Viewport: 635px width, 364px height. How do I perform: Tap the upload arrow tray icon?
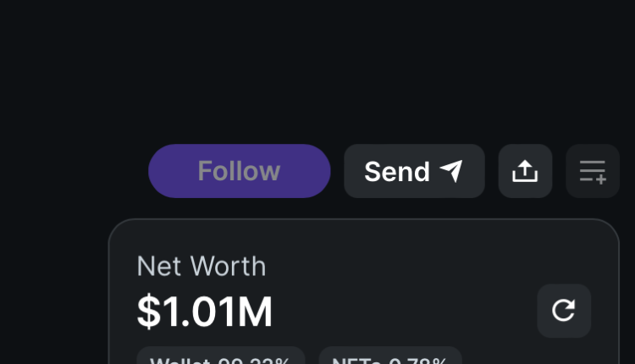(525, 171)
